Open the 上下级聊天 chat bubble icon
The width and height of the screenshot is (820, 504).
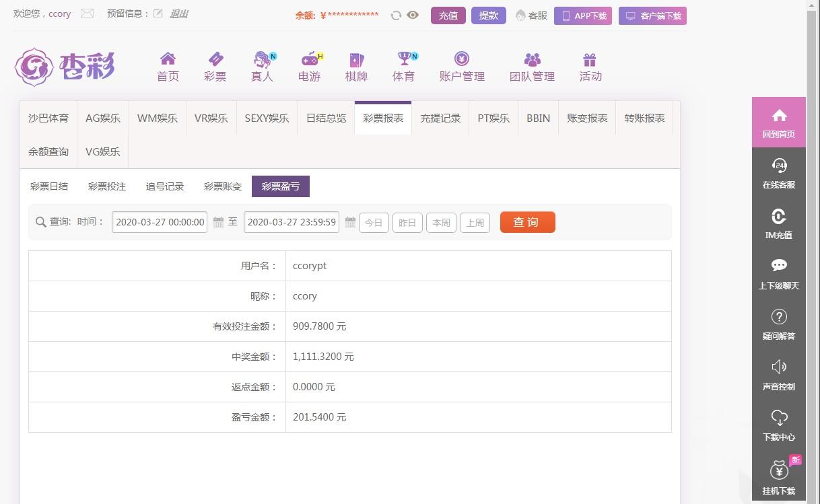click(779, 265)
